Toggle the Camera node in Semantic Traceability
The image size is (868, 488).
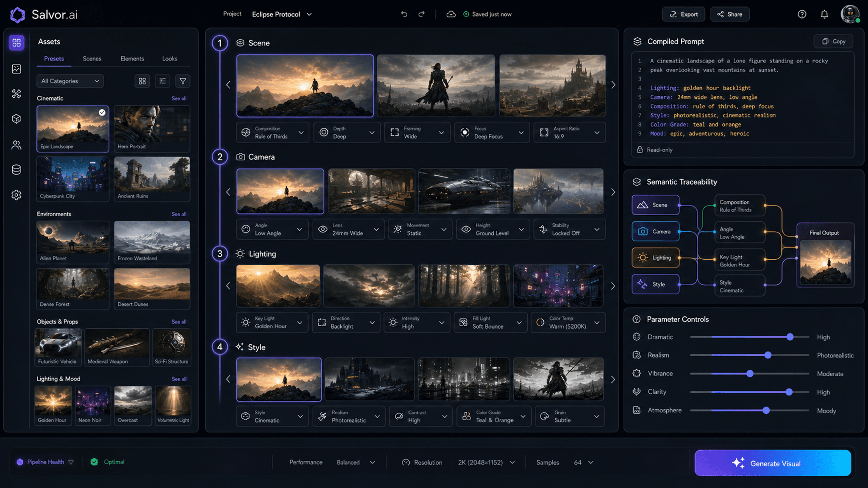coord(655,231)
